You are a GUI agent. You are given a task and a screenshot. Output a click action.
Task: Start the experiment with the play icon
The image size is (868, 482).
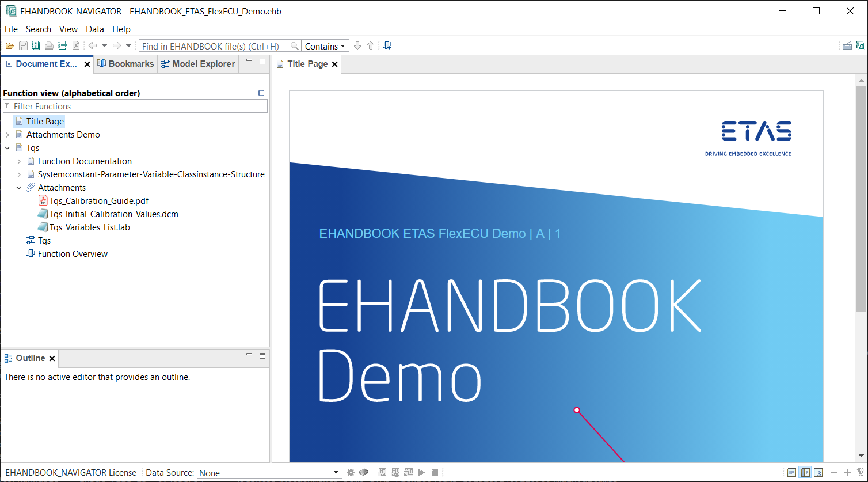421,472
